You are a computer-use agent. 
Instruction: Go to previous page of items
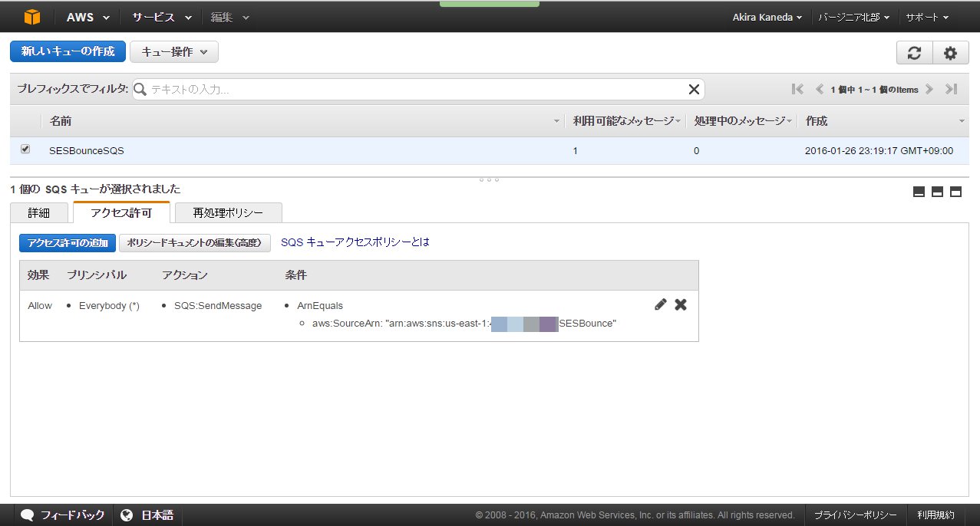click(x=819, y=89)
